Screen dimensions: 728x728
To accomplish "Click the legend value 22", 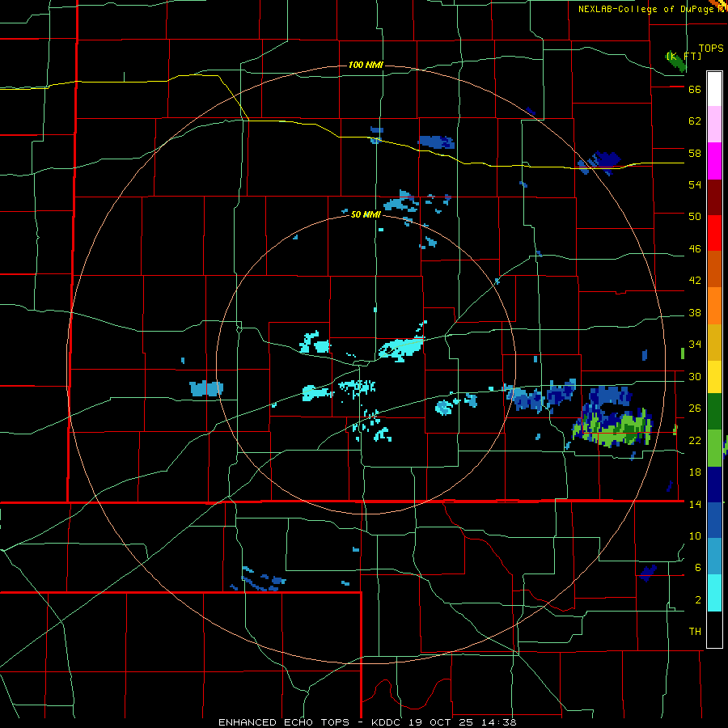I will 695,440.
